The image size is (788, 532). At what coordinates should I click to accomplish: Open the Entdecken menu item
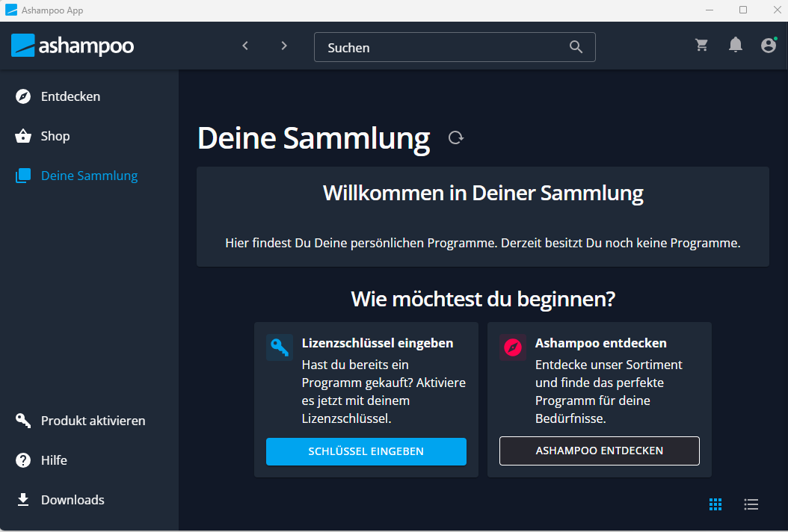pos(89,96)
